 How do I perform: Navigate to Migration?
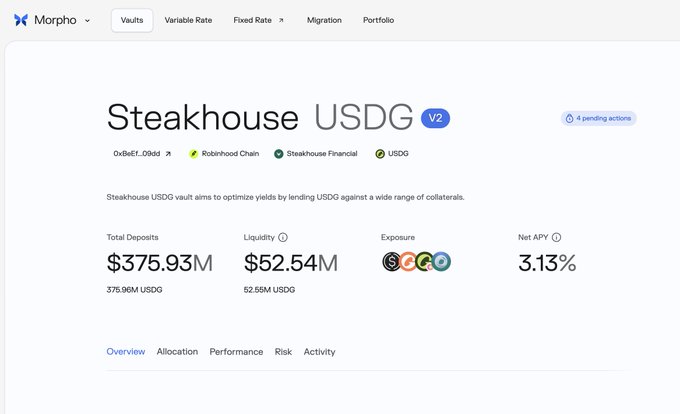point(324,20)
